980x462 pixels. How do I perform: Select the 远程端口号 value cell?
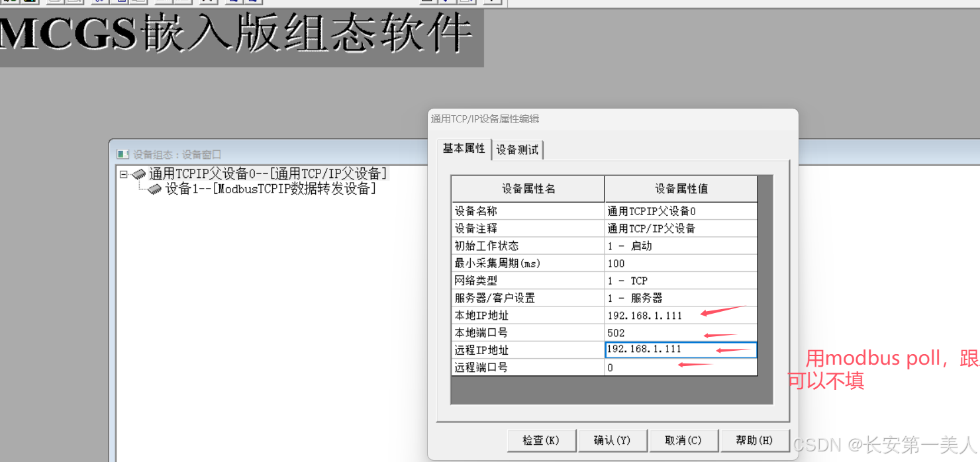pyautogui.click(x=680, y=367)
